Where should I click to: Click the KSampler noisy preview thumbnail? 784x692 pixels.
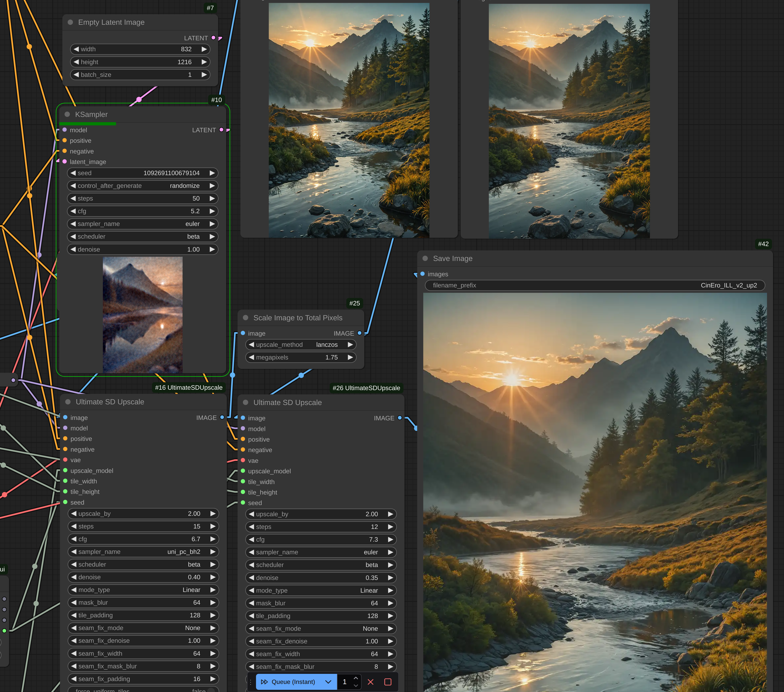[x=142, y=314]
